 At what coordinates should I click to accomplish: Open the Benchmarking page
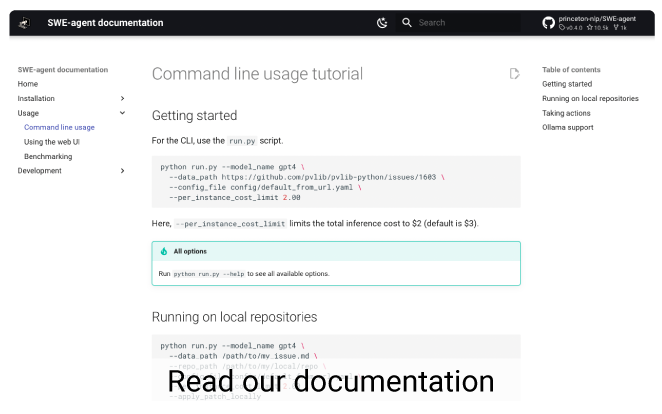pyautogui.click(x=48, y=157)
